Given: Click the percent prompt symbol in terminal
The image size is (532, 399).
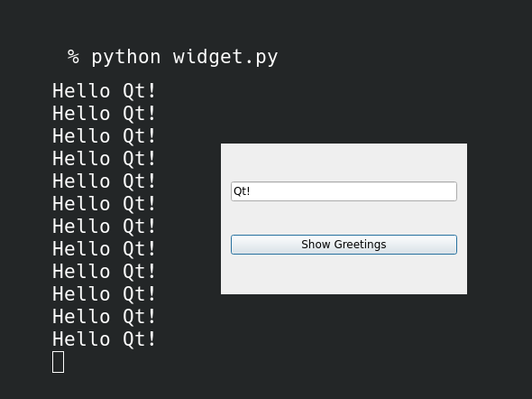Looking at the screenshot, I should (73, 57).
